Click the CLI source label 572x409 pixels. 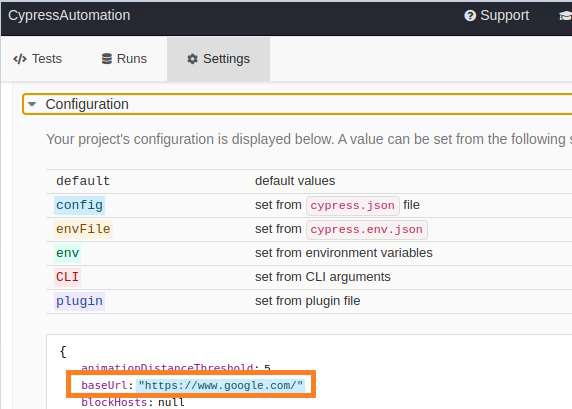point(67,277)
